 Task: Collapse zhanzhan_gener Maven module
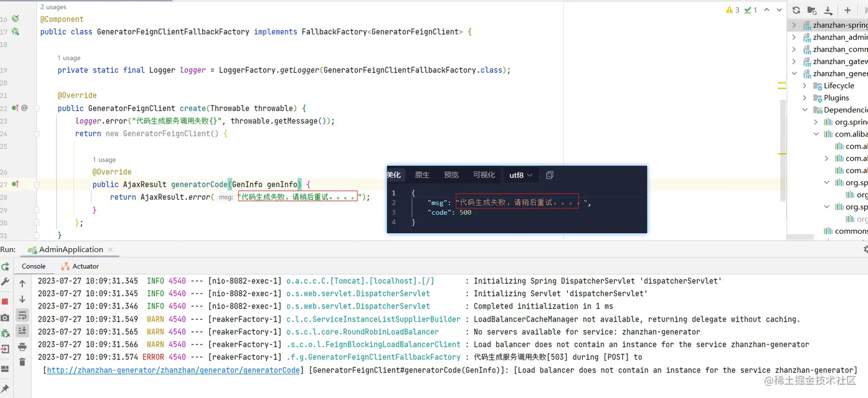794,74
